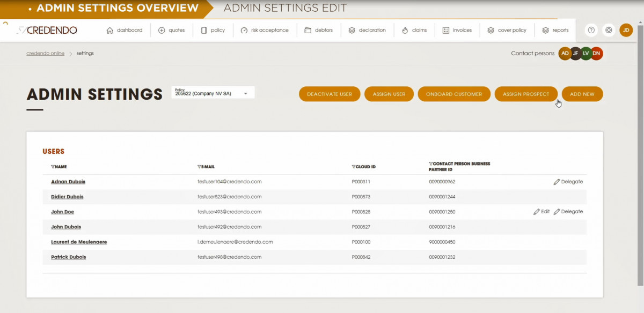The image size is (644, 313).
Task: Follow the credendo online breadcrumb link
Action: [45, 54]
